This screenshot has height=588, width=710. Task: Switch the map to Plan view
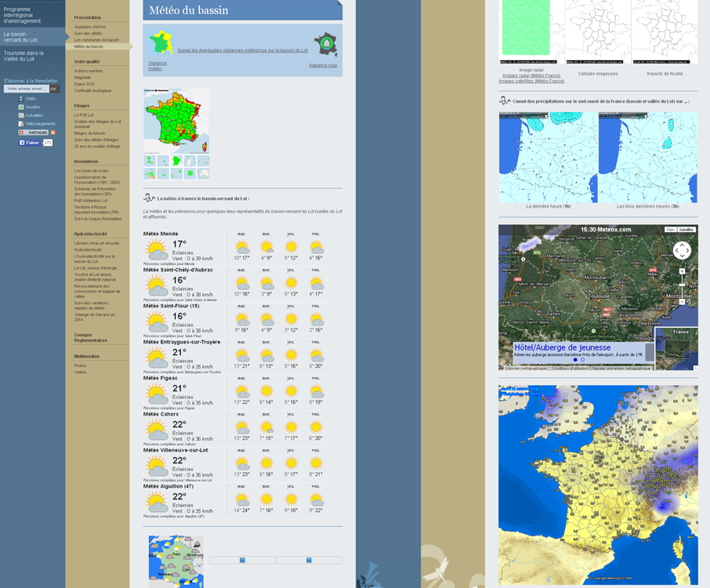pos(670,230)
